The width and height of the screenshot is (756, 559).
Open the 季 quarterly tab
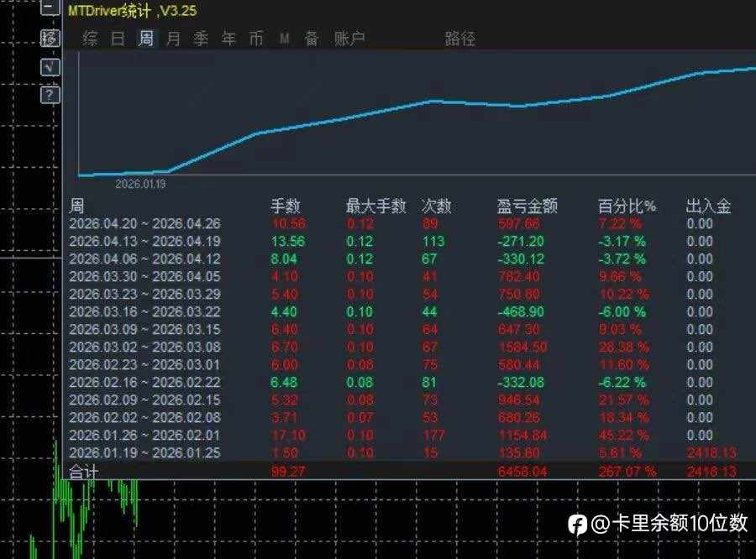tap(201, 38)
